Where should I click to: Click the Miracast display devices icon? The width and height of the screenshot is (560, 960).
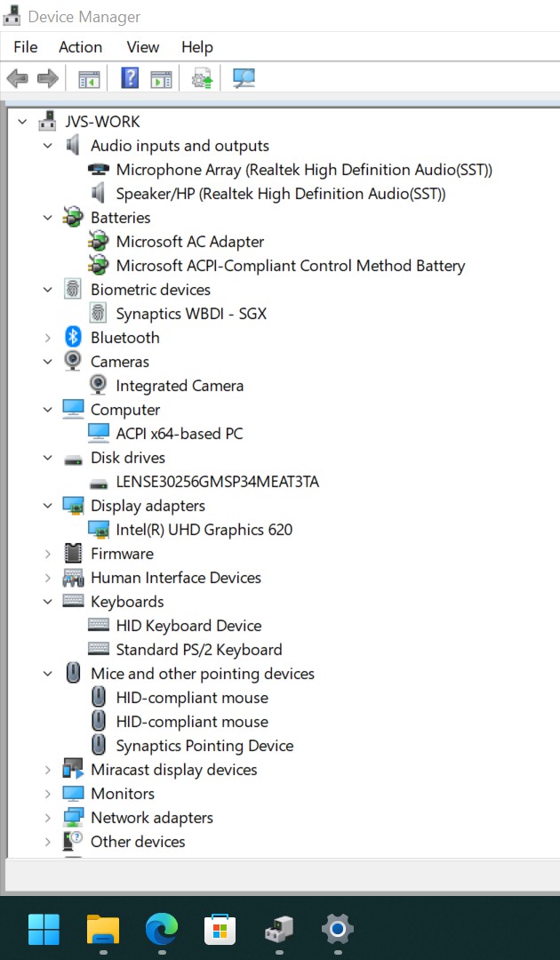tap(73, 769)
